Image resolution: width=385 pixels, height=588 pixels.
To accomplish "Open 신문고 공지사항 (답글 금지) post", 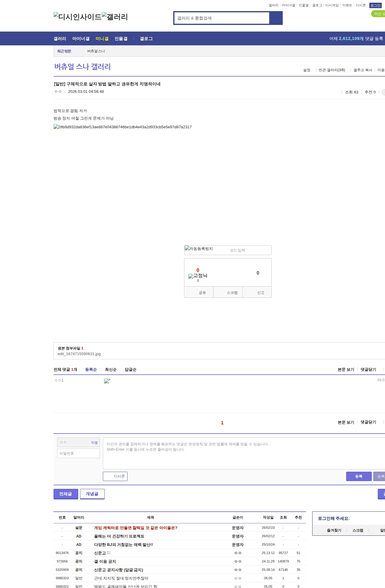I will tap(119, 570).
